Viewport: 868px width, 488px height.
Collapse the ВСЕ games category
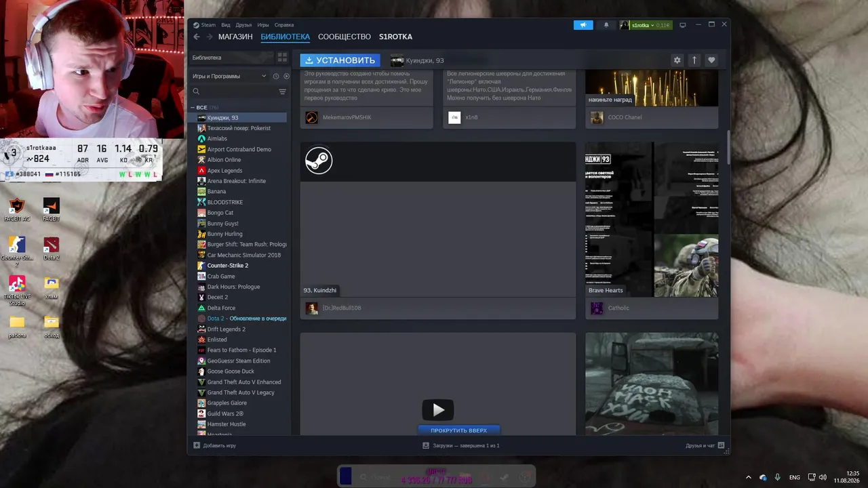click(194, 107)
